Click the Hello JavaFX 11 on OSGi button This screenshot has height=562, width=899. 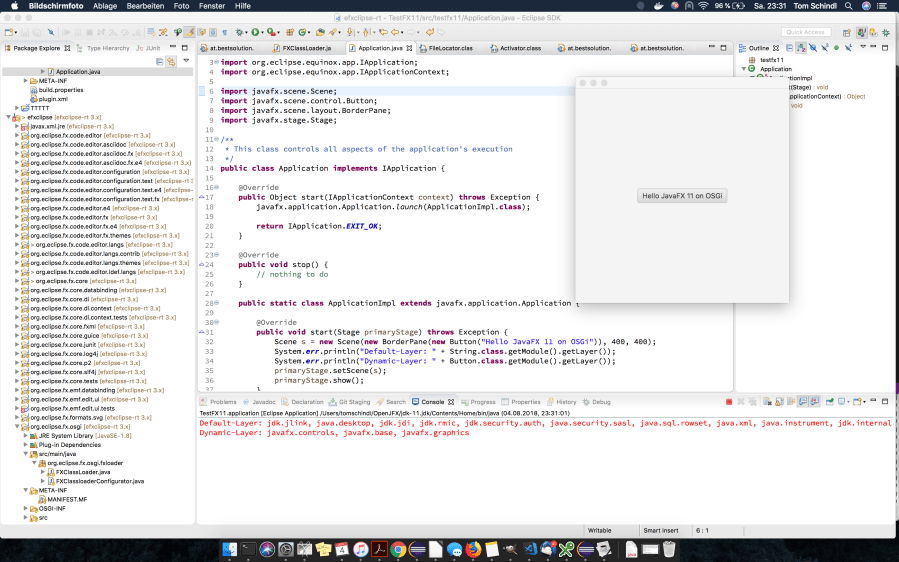tap(683, 196)
